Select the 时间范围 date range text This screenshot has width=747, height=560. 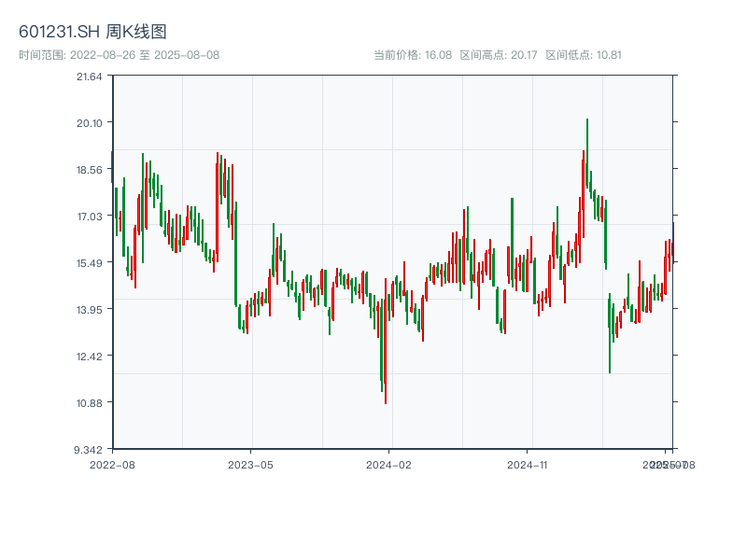tap(119, 55)
